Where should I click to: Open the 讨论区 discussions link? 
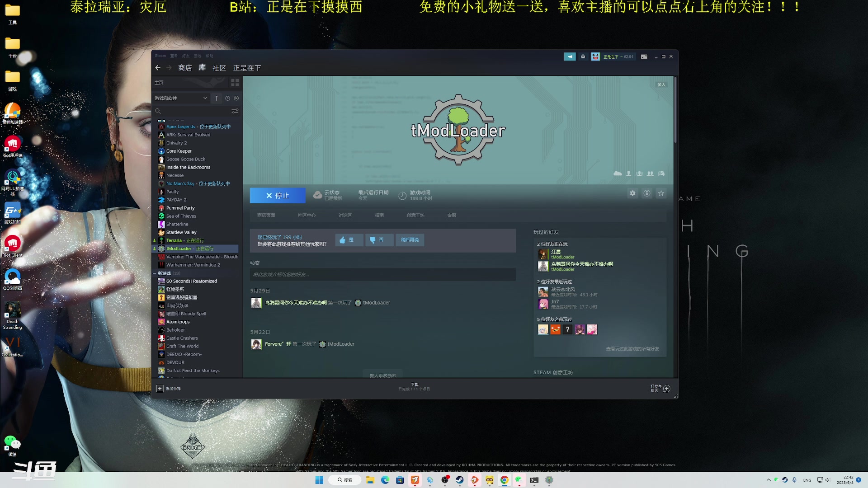[x=345, y=216]
